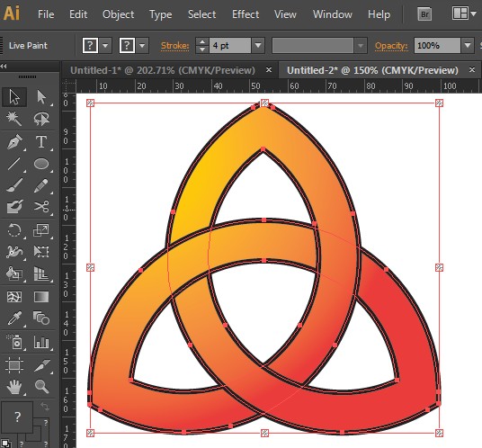Open the View menu

click(285, 14)
